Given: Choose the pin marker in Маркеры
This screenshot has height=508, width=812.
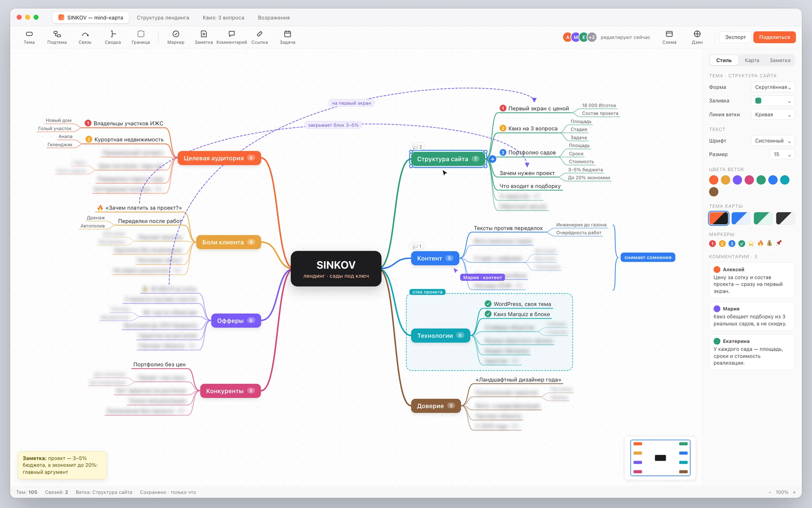Looking at the screenshot, I should [779, 243].
